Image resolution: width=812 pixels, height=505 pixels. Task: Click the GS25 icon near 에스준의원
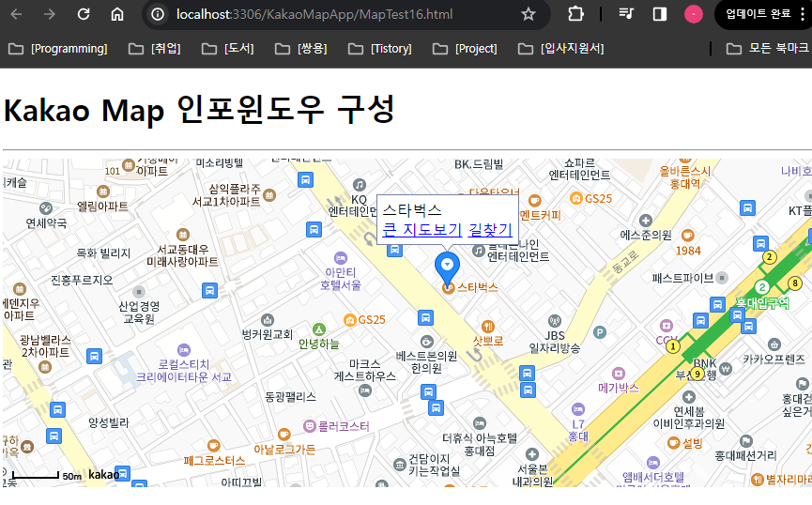coord(575,198)
